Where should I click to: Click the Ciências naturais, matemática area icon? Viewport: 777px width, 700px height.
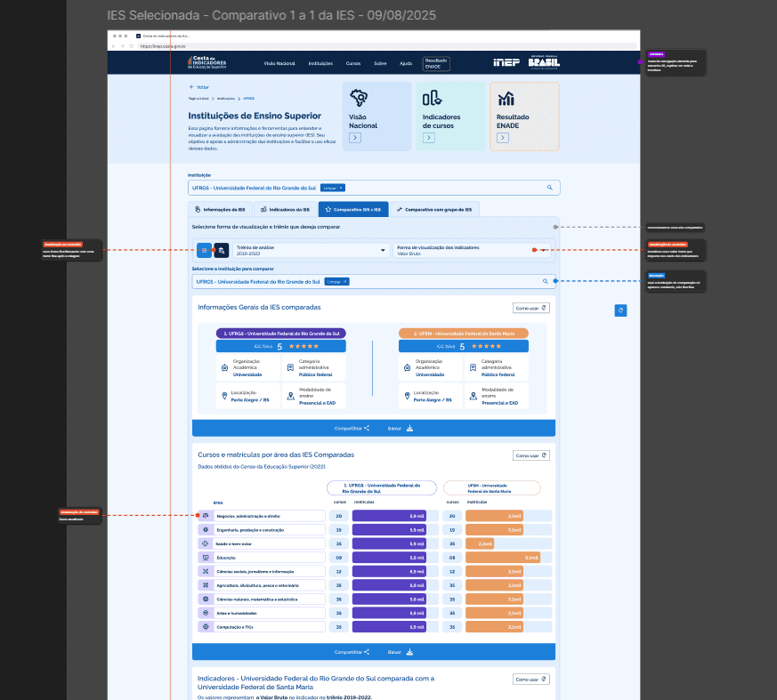click(x=206, y=599)
